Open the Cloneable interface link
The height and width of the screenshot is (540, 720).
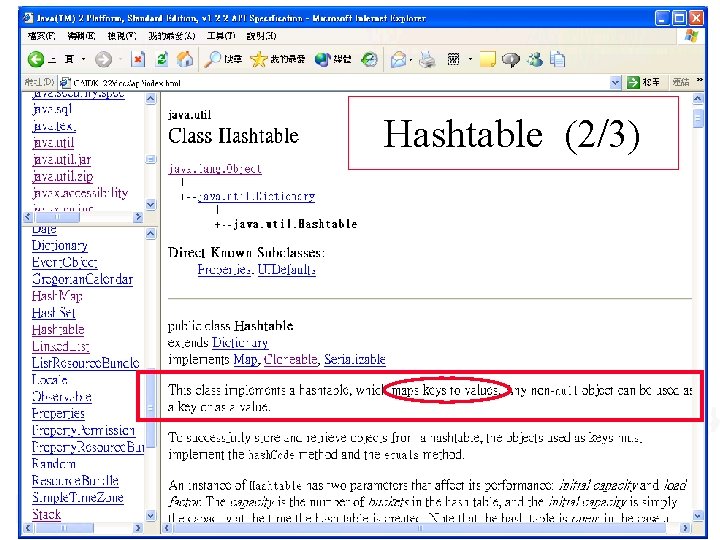click(x=291, y=359)
